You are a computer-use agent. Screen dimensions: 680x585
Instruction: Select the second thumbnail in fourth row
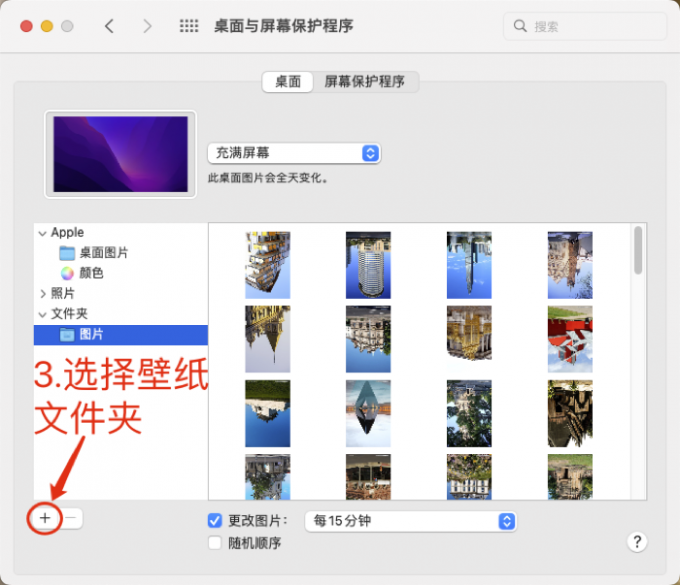pyautogui.click(x=368, y=477)
